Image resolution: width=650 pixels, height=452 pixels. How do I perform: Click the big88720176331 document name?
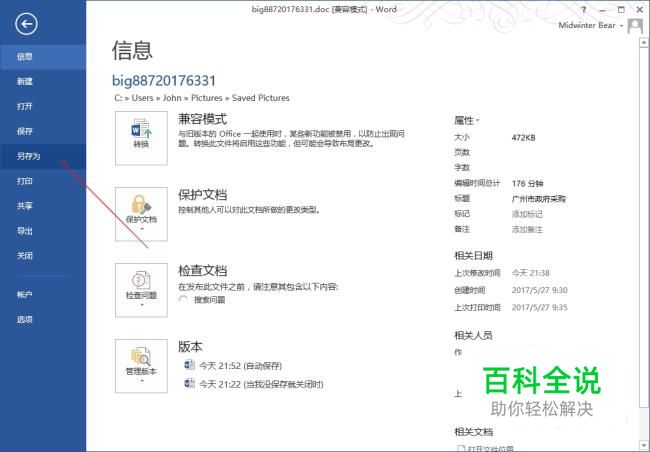pos(164,80)
